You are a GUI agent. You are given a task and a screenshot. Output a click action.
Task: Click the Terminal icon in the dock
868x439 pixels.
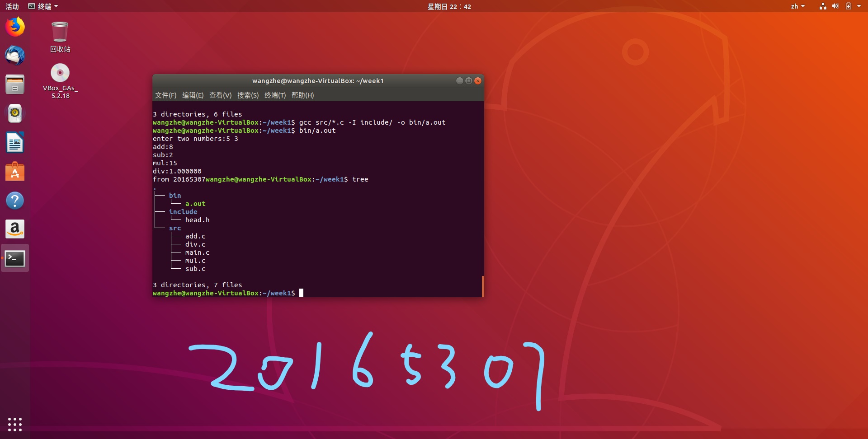[15, 258]
